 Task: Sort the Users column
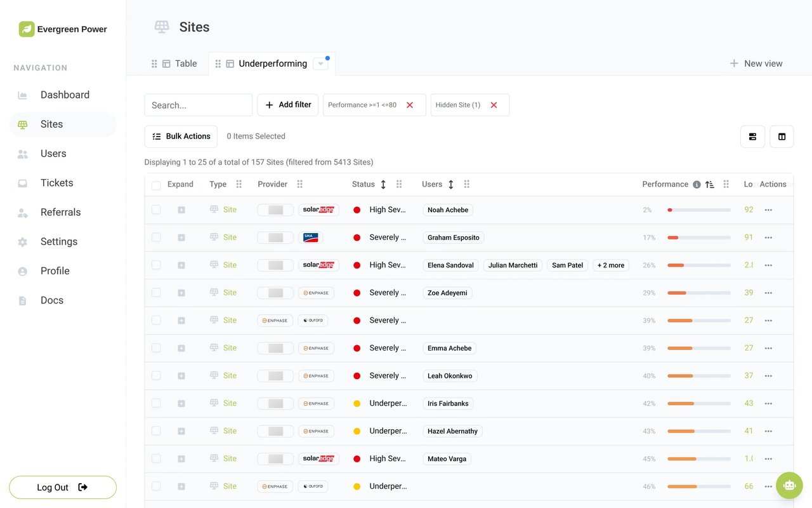[451, 185]
